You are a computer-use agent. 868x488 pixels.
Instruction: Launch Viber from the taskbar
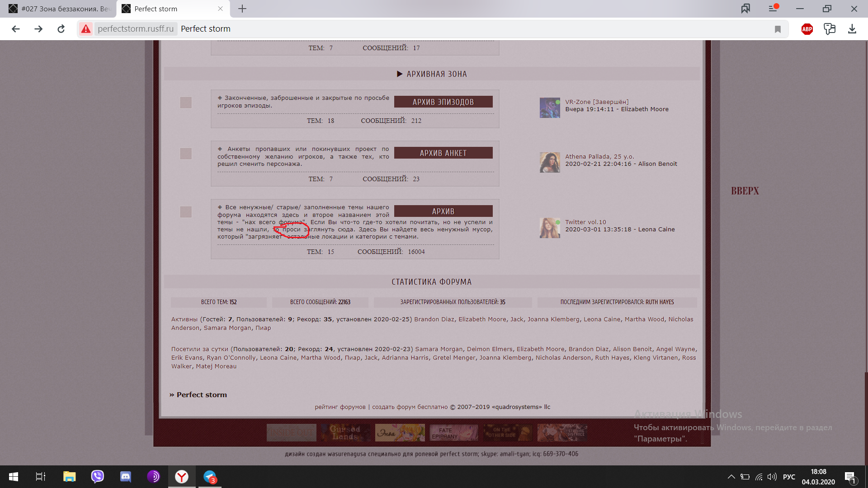coord(97,477)
